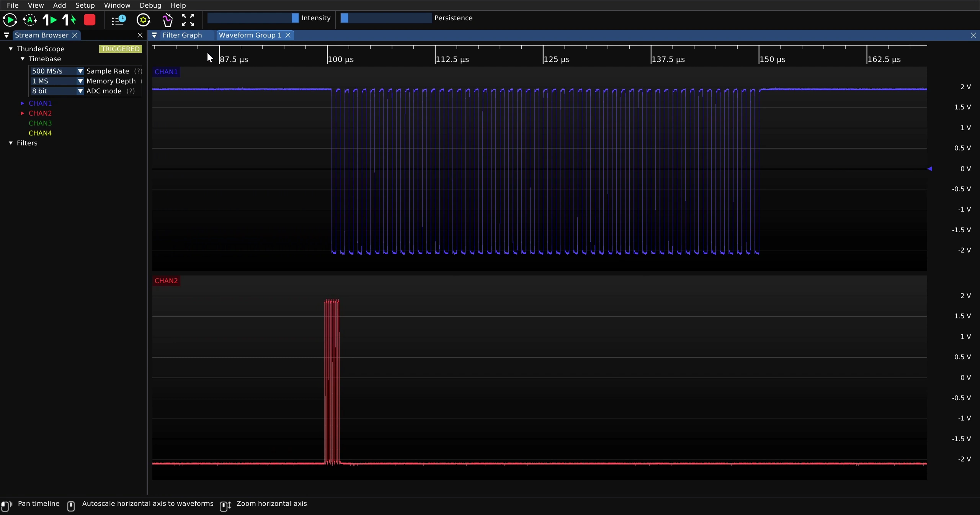Image resolution: width=980 pixels, height=515 pixels.
Task: Start single trigger acquisition
Action: [x=50, y=20]
